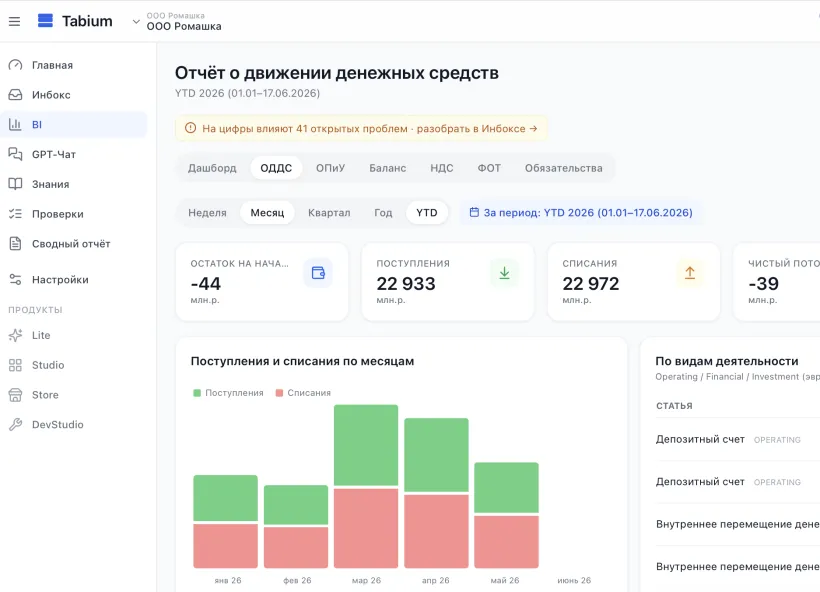Click orange upload icon on Списания card
The height and width of the screenshot is (592, 820).
[x=690, y=273]
